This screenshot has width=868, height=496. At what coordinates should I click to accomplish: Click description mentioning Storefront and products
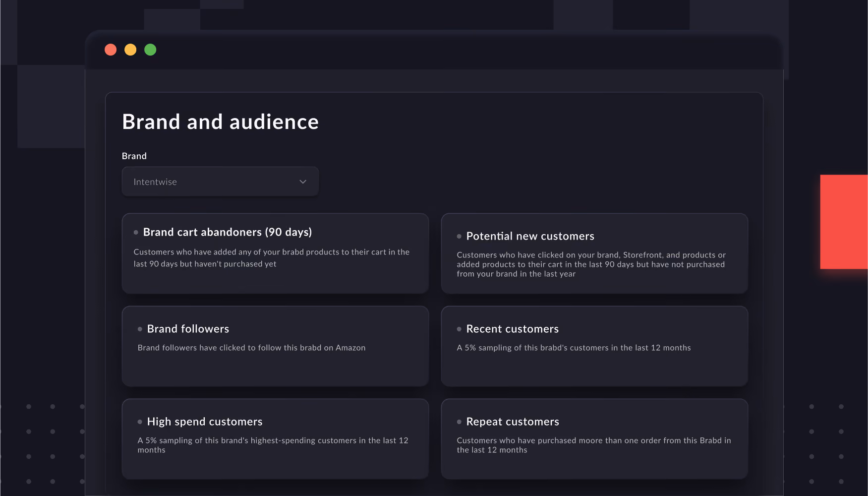pyautogui.click(x=591, y=264)
